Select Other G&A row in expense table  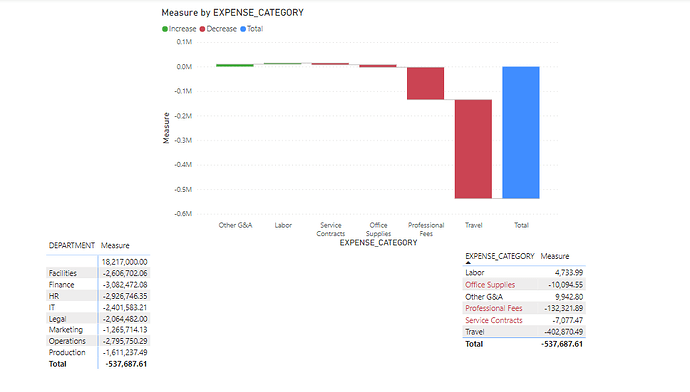click(x=524, y=297)
